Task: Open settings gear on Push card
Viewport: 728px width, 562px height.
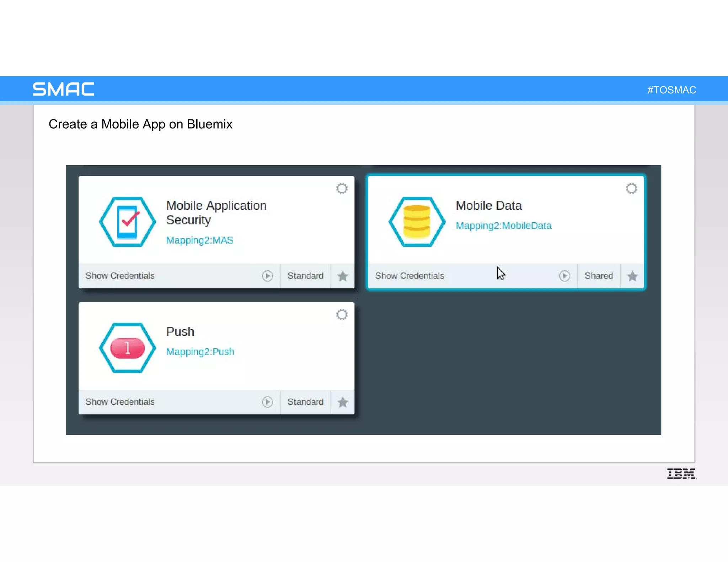Action: (x=342, y=315)
